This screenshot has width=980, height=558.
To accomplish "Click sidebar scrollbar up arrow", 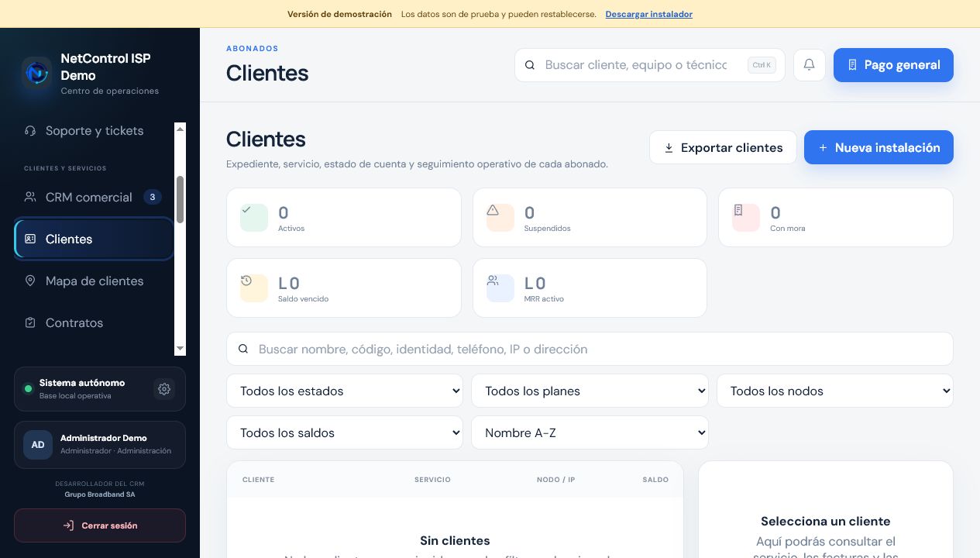I will pos(181,128).
